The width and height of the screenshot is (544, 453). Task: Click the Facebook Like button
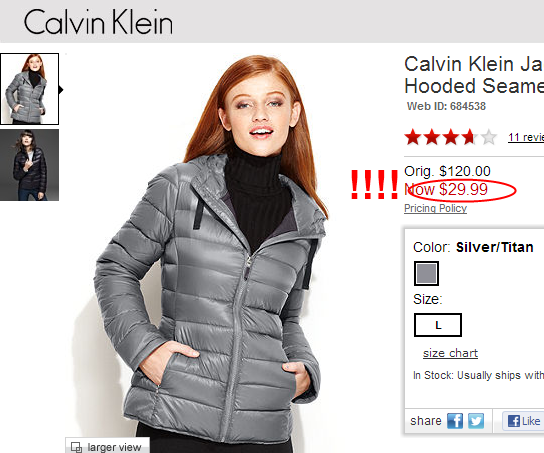click(x=524, y=421)
